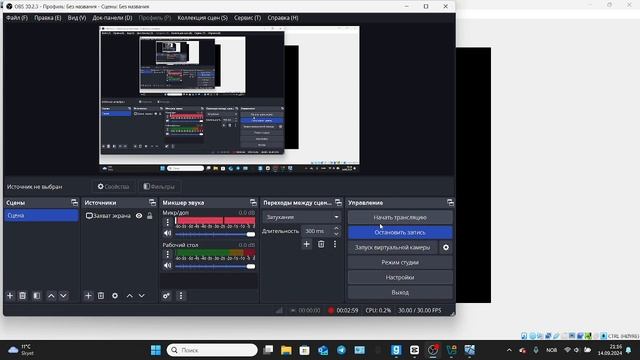This screenshot has width=640, height=360.
Task: Mute the Микр/доп audio channel
Action: pos(167,233)
